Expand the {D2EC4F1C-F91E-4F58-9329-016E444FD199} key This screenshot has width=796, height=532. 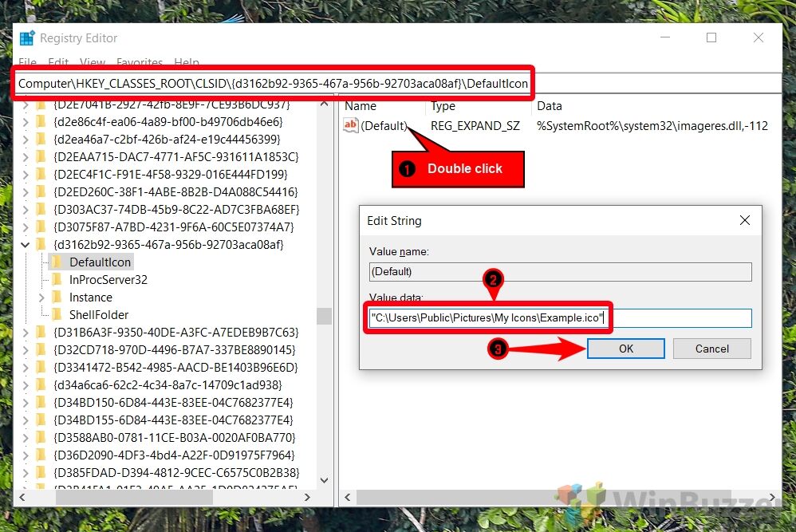tap(26, 175)
